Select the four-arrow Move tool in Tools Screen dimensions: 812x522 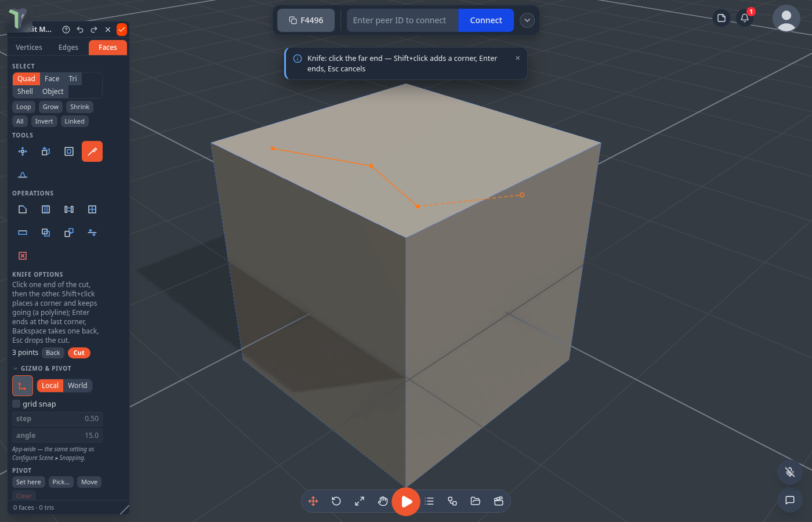pos(23,151)
